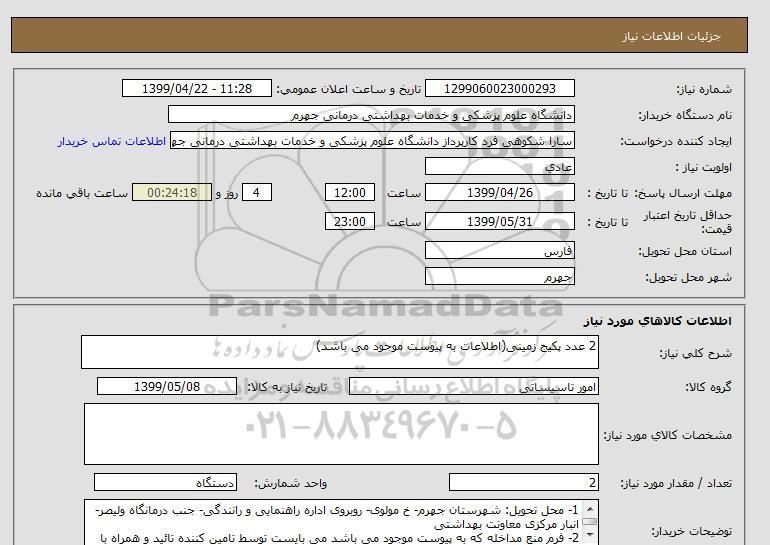Click public announcement date field 1399/04/22 - 11:28
This screenshot has height=545, width=770.
click(x=197, y=88)
